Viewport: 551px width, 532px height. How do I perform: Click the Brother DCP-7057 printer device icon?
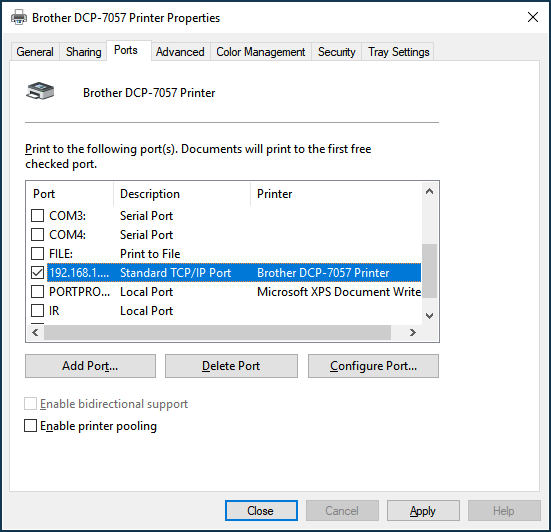[x=40, y=91]
